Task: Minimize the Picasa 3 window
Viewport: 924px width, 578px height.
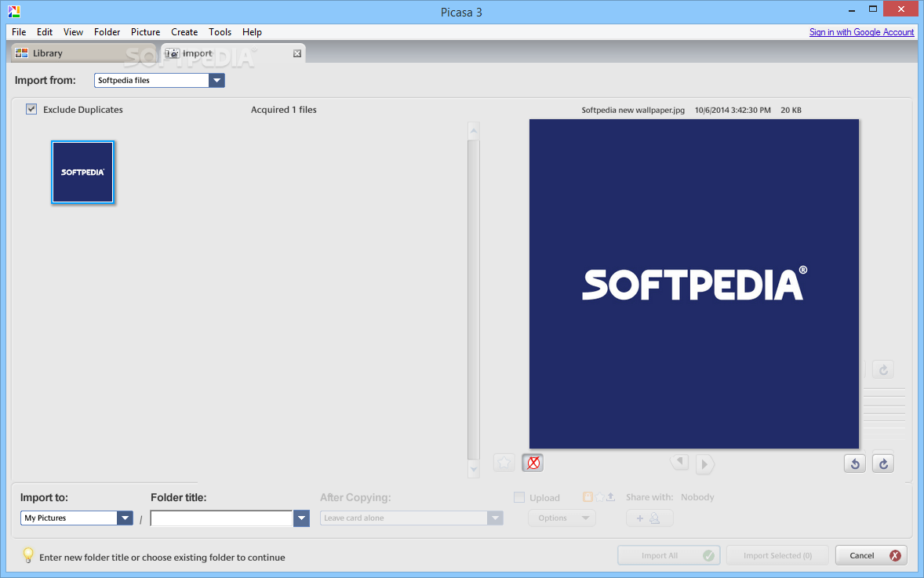Action: pyautogui.click(x=852, y=11)
